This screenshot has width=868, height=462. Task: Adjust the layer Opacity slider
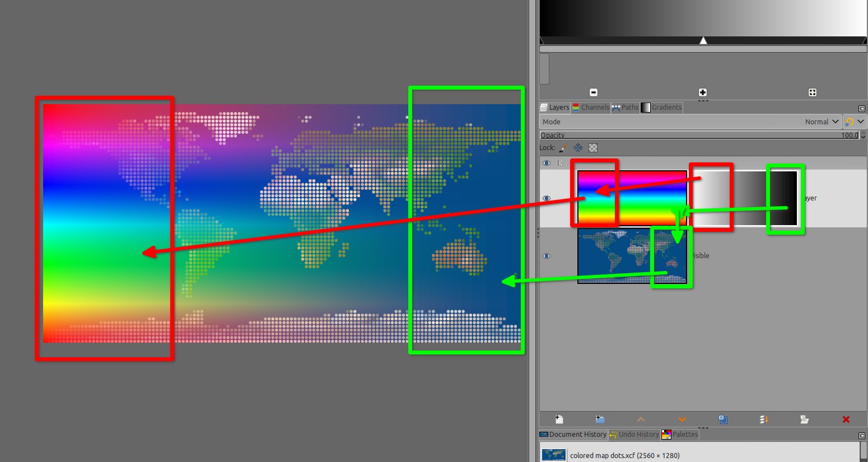699,135
